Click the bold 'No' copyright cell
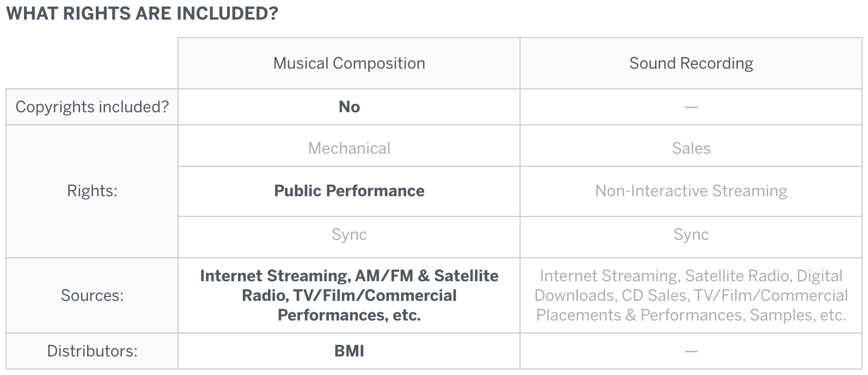Viewport: 868px width, 375px height. point(349,107)
